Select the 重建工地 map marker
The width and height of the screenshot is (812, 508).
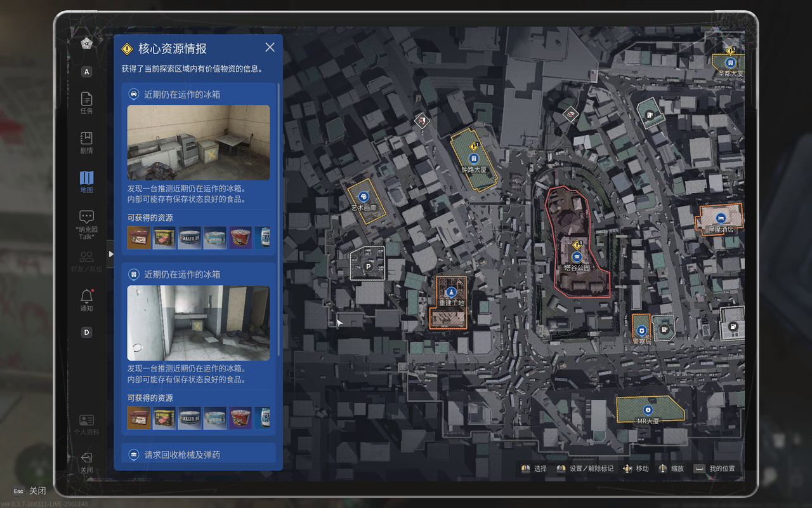click(451, 292)
